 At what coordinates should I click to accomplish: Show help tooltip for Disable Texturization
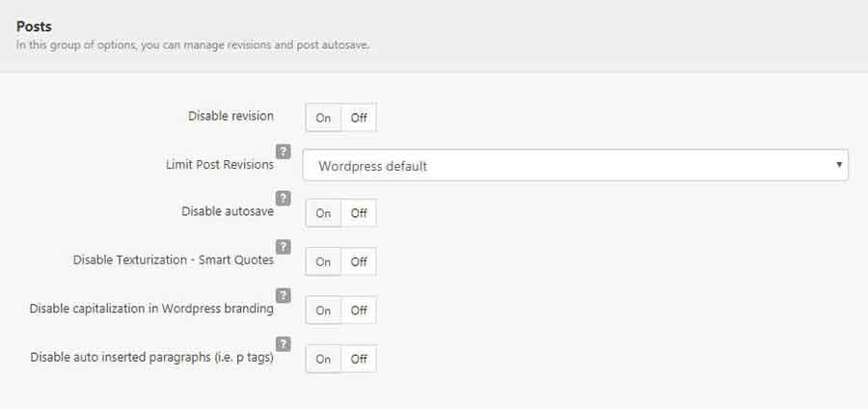point(283,247)
